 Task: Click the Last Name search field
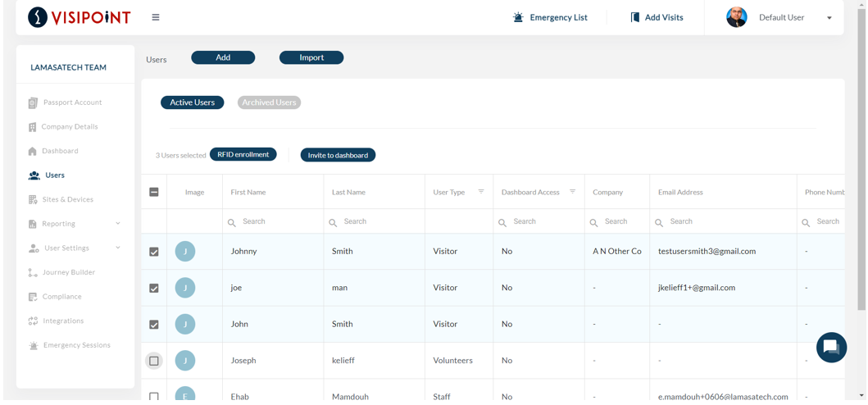click(x=375, y=221)
